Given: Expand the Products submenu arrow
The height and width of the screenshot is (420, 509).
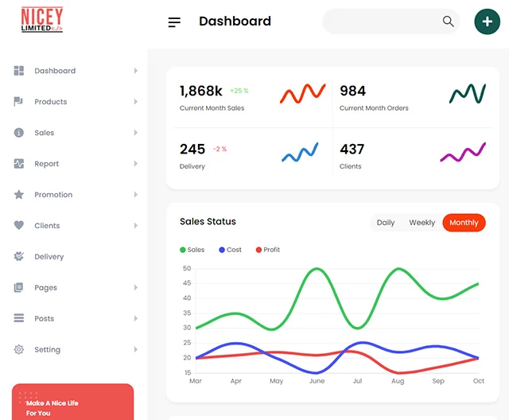Looking at the screenshot, I should click(x=136, y=102).
